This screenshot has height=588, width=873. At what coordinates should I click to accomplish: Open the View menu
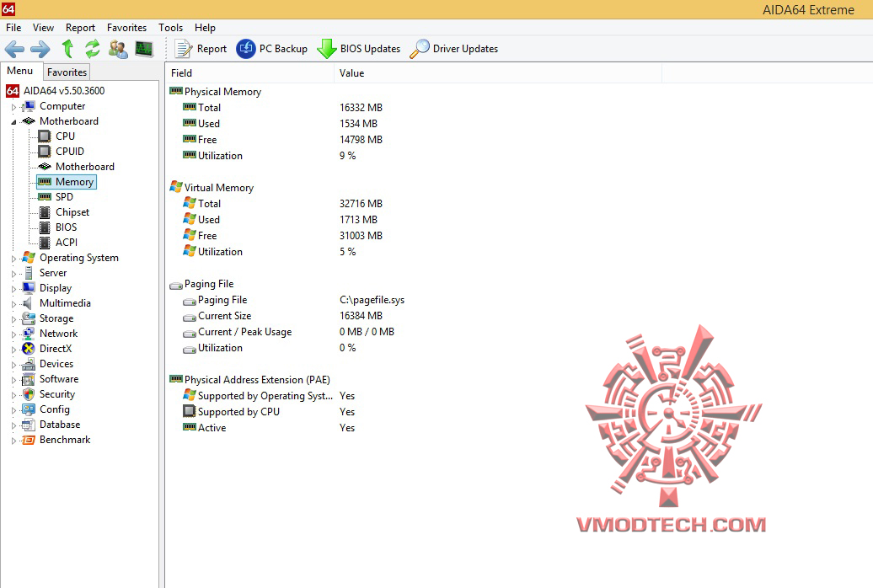coord(43,27)
